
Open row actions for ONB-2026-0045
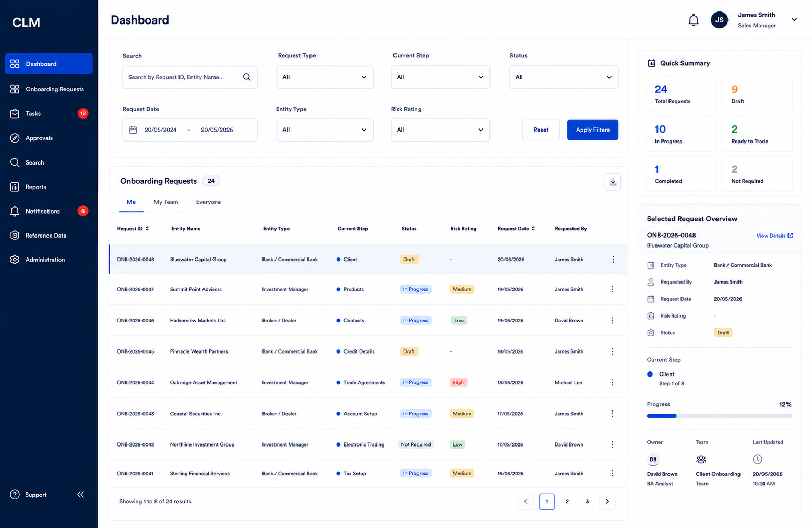pyautogui.click(x=613, y=351)
